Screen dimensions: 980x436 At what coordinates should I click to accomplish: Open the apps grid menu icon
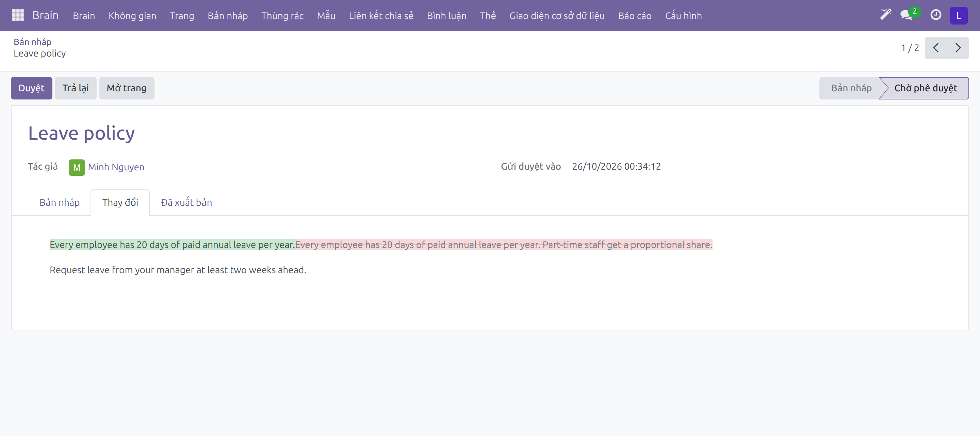(x=18, y=15)
